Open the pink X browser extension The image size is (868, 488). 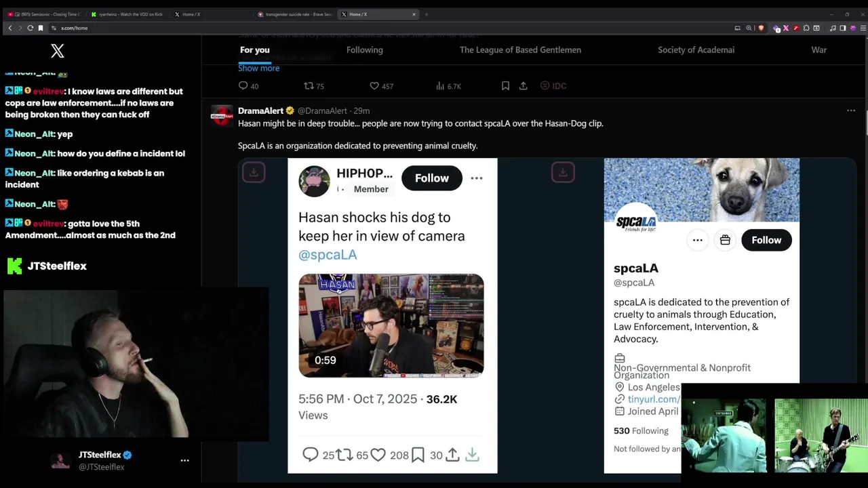point(786,28)
